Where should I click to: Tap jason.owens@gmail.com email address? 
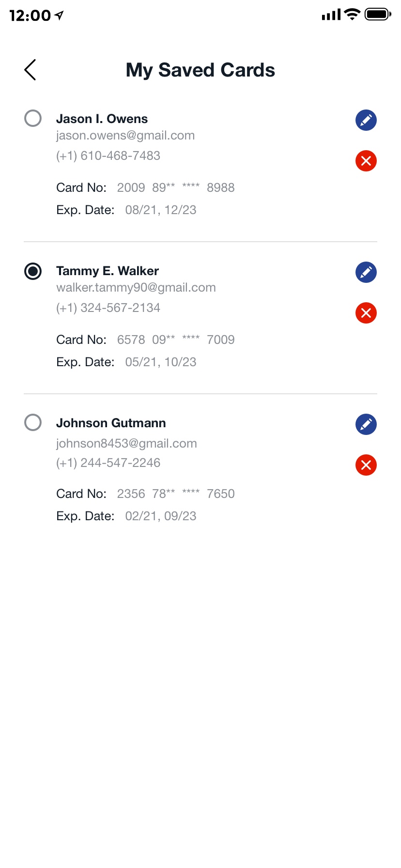(125, 136)
